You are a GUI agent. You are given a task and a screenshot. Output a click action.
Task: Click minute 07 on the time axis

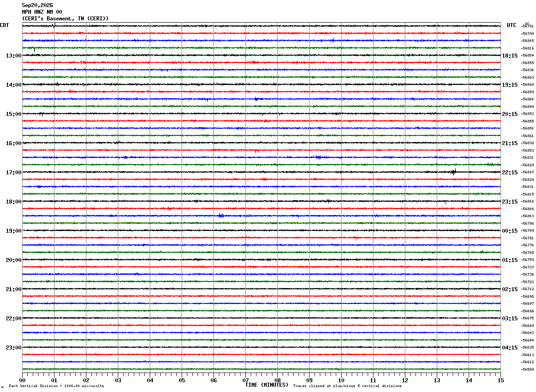[x=245, y=380]
